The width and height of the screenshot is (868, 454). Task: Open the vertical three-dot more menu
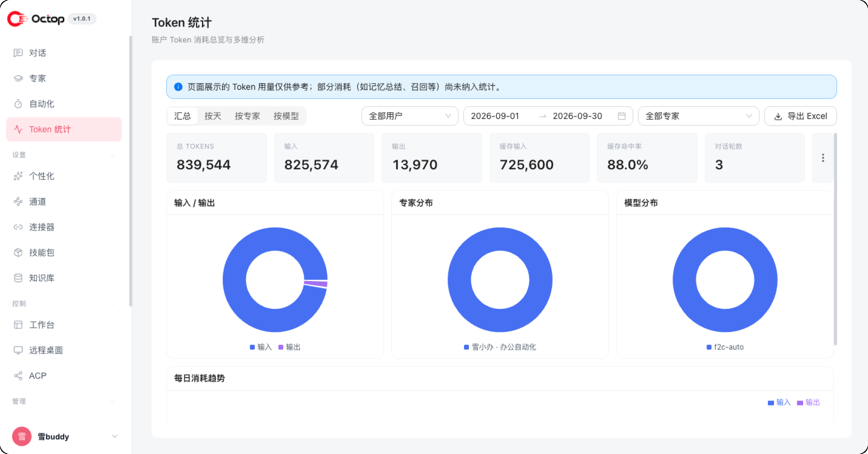point(823,158)
